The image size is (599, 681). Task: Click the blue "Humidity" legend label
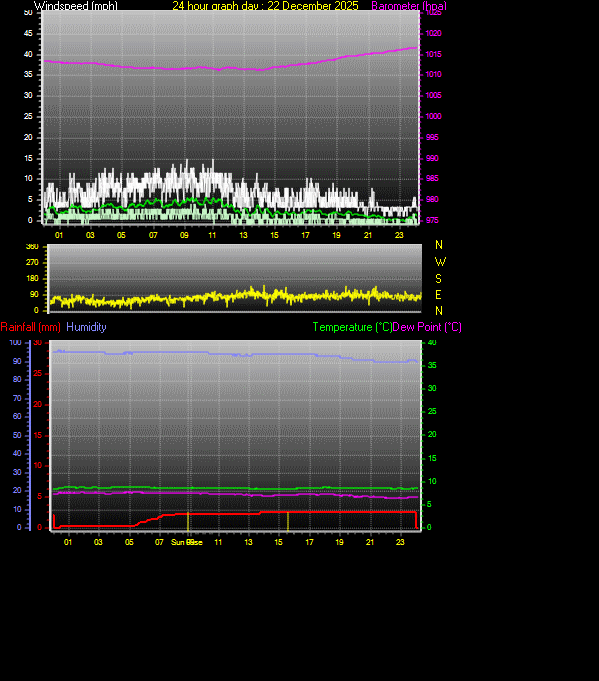pos(86,327)
